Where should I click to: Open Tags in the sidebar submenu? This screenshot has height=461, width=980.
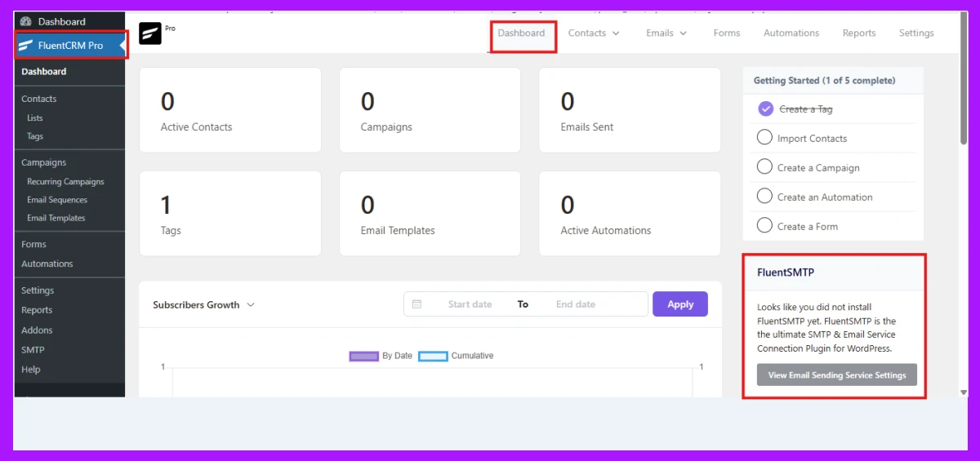35,136
